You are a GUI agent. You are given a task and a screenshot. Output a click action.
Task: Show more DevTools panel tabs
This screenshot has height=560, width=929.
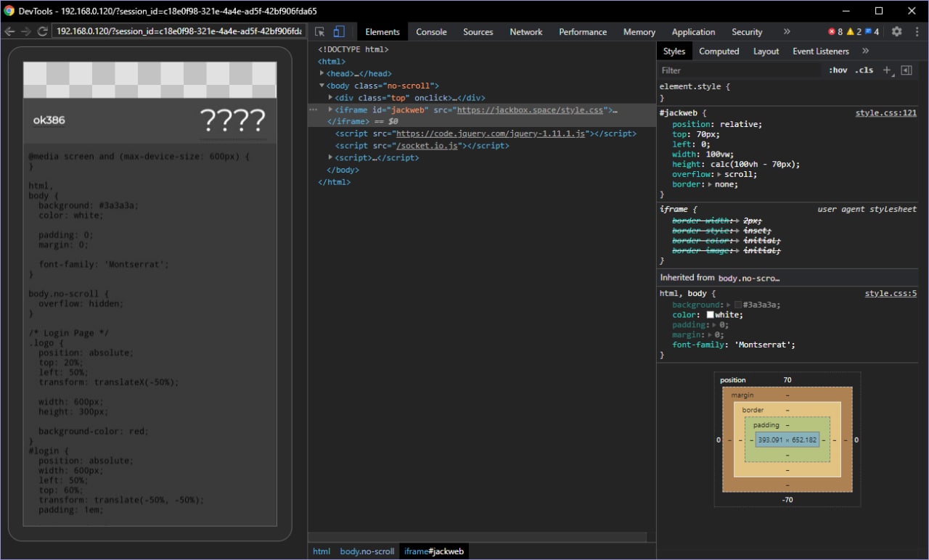pos(787,32)
